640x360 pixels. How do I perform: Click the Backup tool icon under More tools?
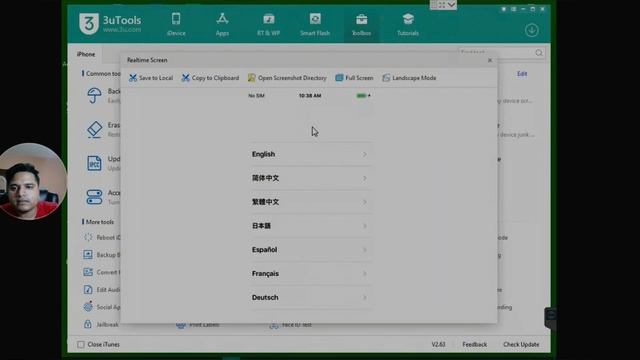click(88, 255)
